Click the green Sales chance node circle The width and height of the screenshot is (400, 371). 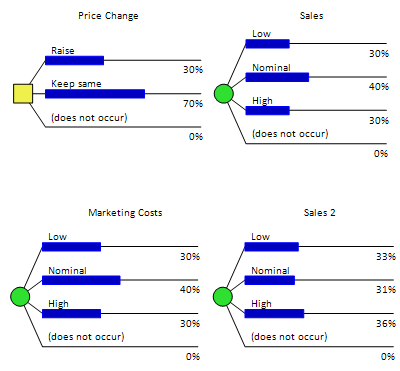click(223, 94)
